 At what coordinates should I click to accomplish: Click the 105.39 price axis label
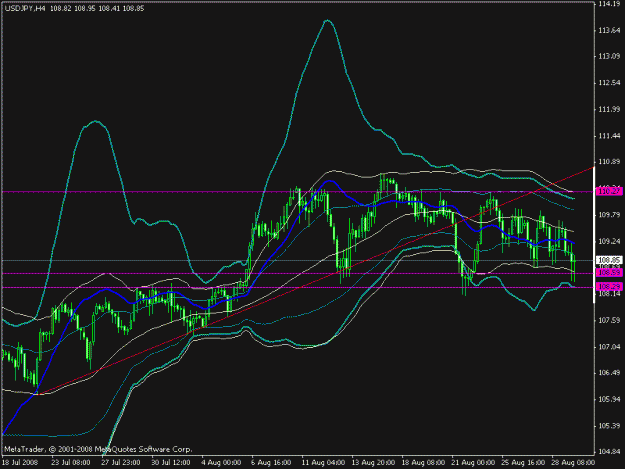[609, 426]
